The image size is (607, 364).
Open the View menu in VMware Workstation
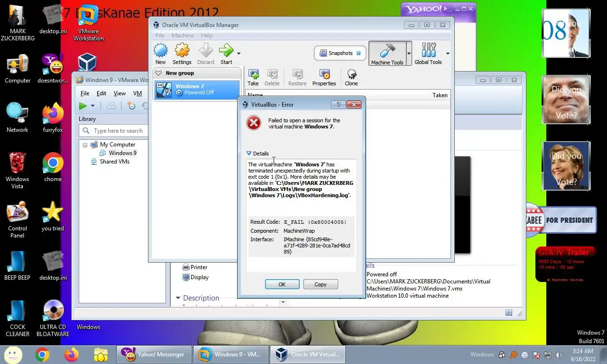click(x=120, y=93)
